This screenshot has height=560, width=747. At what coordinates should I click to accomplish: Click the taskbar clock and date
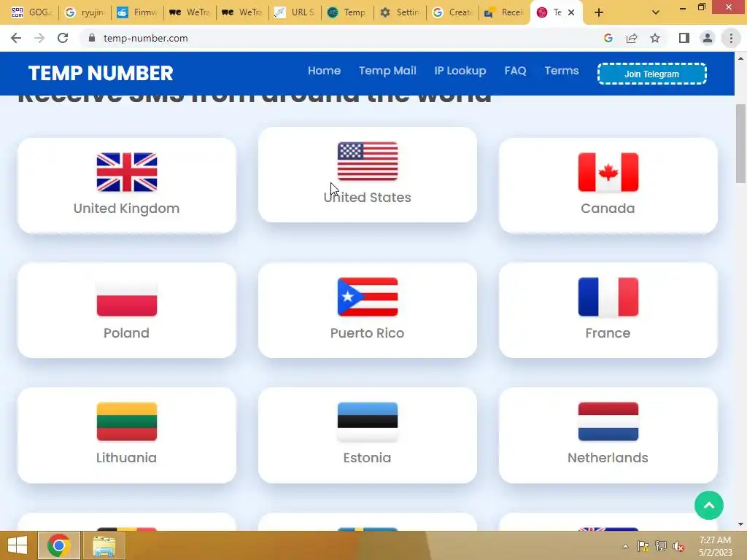715,546
